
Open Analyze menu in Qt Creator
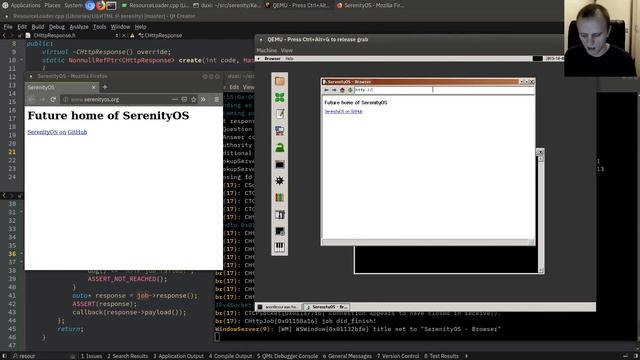(79, 27)
